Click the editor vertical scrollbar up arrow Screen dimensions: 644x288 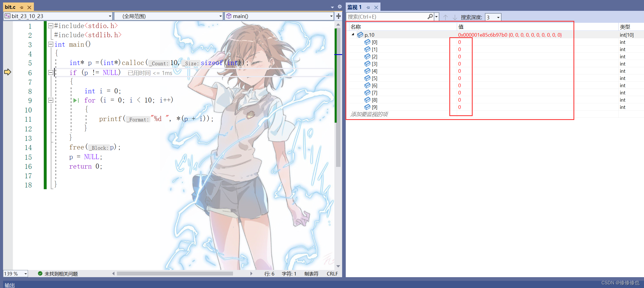point(338,24)
